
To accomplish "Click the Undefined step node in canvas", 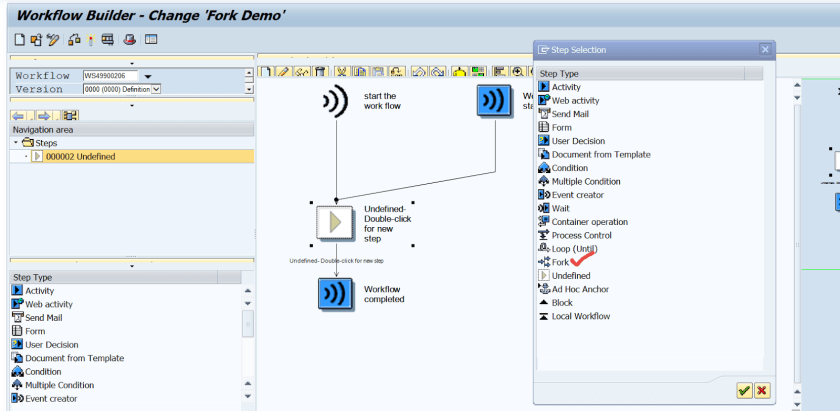I will click(x=336, y=219).
